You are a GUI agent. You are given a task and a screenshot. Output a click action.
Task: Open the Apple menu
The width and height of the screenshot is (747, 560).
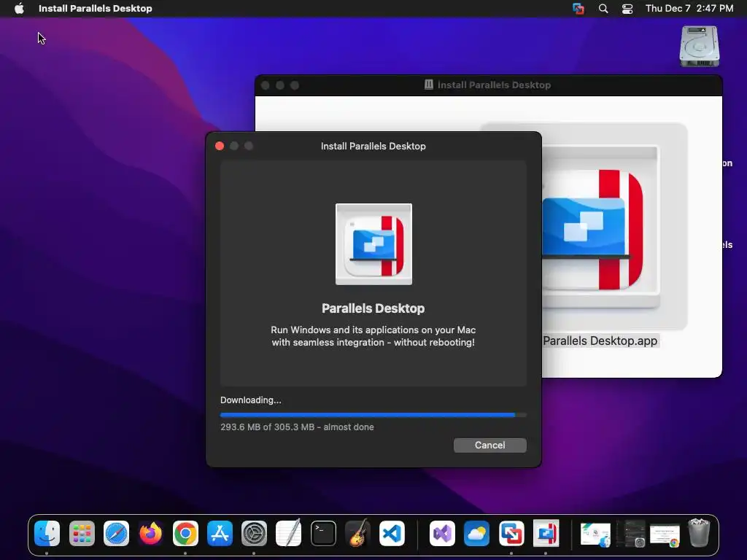(19, 8)
